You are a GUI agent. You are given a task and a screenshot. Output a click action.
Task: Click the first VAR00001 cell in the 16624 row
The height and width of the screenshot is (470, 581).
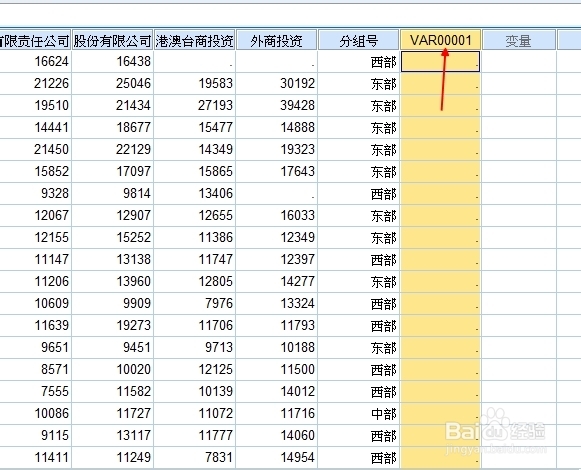[x=441, y=62]
